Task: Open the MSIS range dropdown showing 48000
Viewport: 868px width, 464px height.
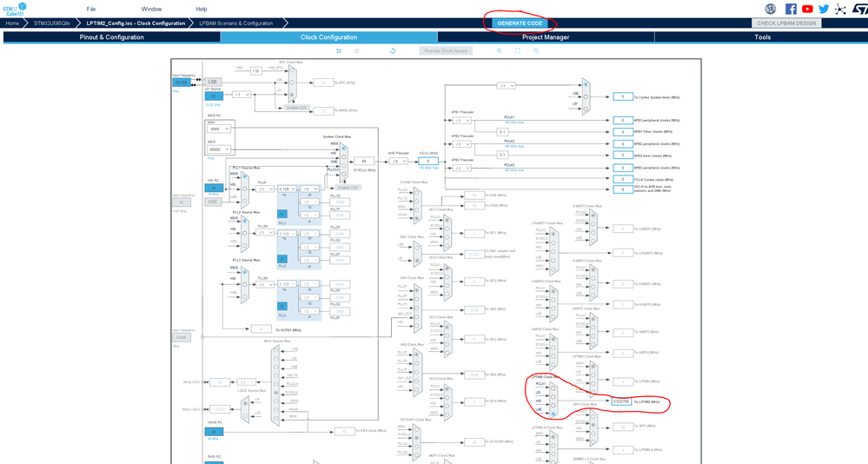Action: [219, 149]
